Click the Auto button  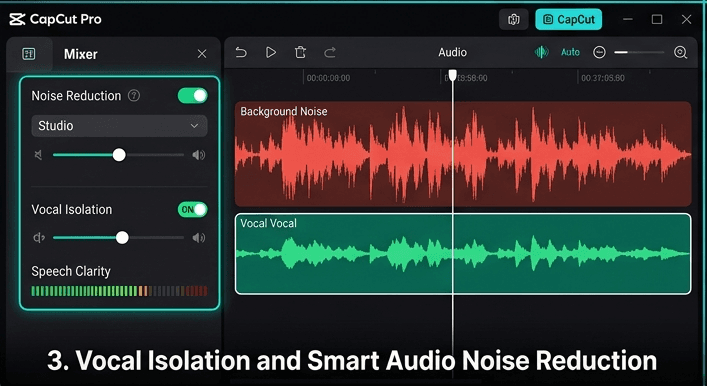570,52
